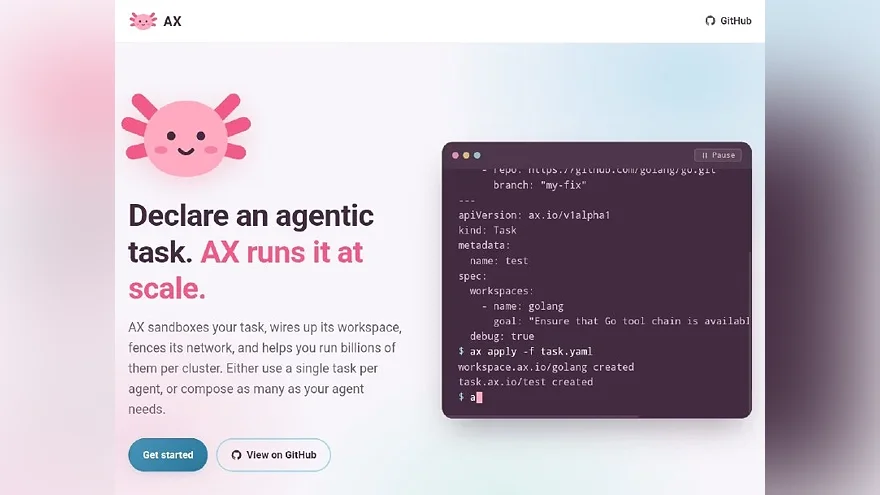Click the terminal line 'workspaces:'
This screenshot has width=880, height=495.
coord(502,291)
